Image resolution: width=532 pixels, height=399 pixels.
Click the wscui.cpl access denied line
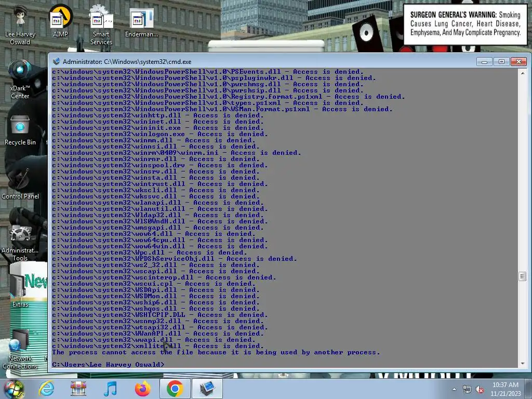pyautogui.click(x=154, y=284)
